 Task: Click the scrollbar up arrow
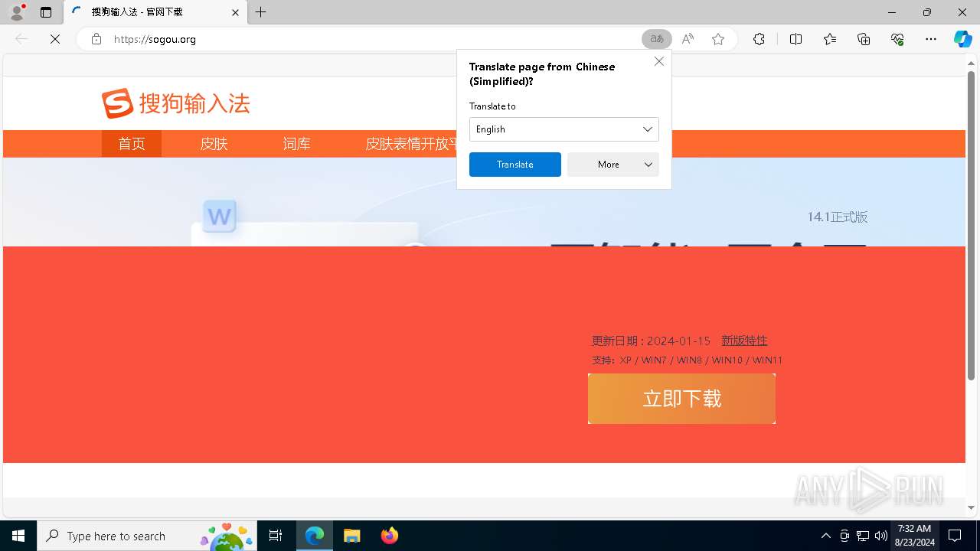coord(972,62)
